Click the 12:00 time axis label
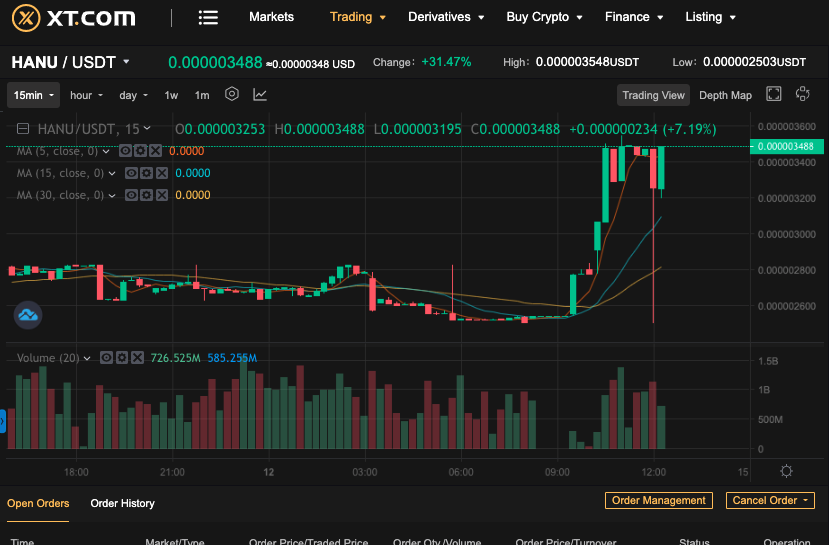This screenshot has width=829, height=545. (653, 472)
